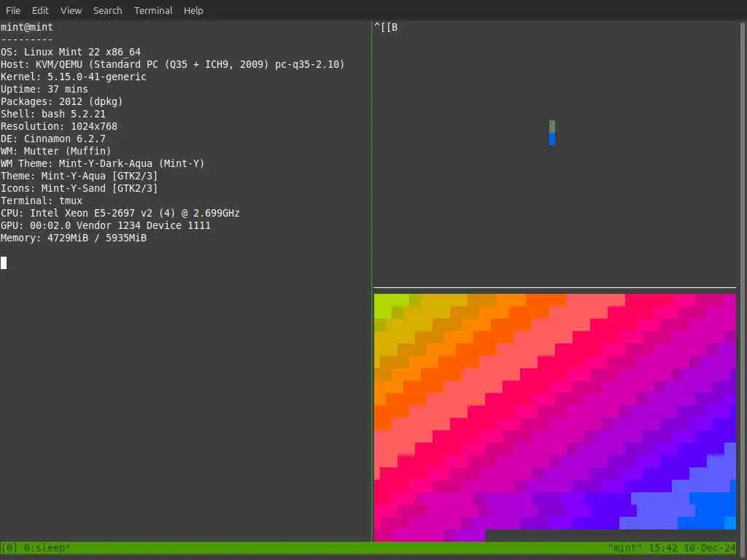Click the 'WM Theme: Mint-Y-Dark-Aqua' line
Viewport: 747px width, 560px height.
102,163
